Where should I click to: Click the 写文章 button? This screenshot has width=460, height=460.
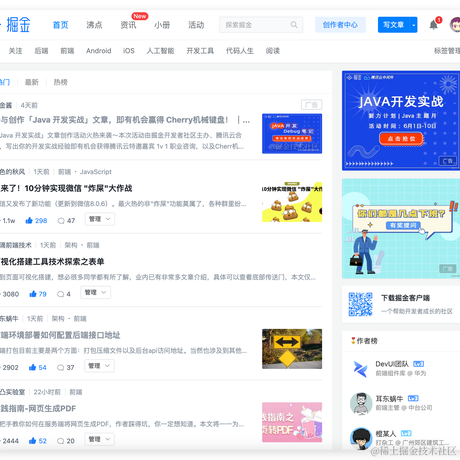coord(394,25)
